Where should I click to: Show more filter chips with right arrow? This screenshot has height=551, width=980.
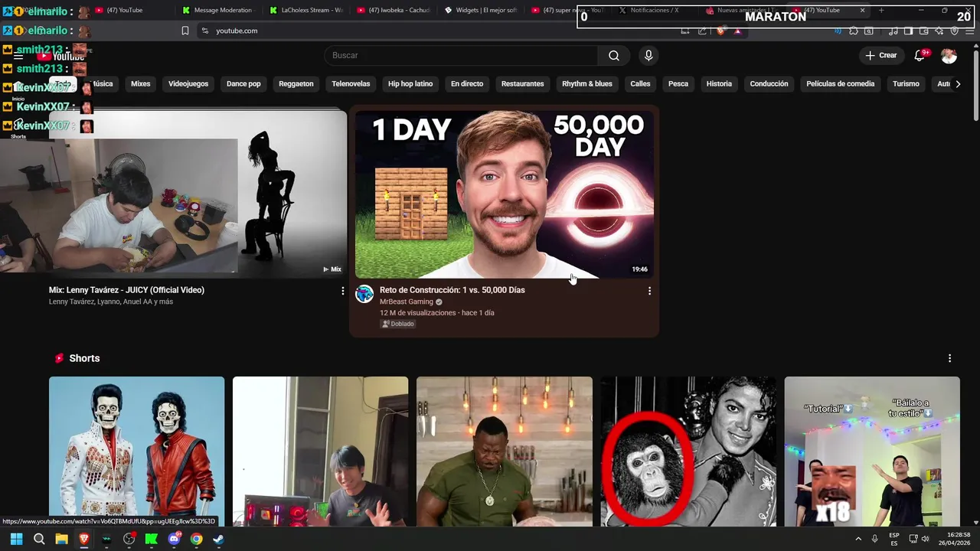tap(958, 83)
